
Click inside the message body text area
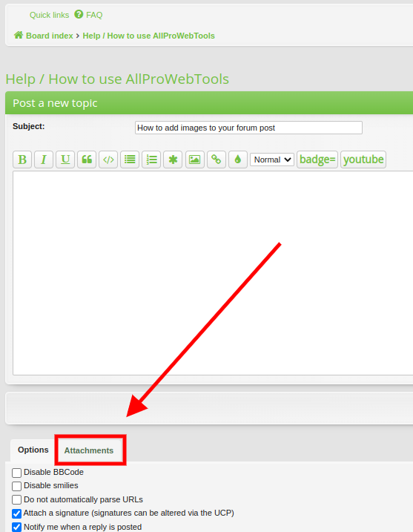[x=213, y=273]
